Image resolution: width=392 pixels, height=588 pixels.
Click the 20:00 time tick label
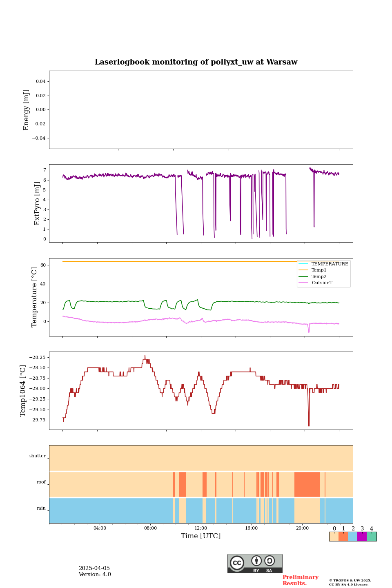(302, 528)
